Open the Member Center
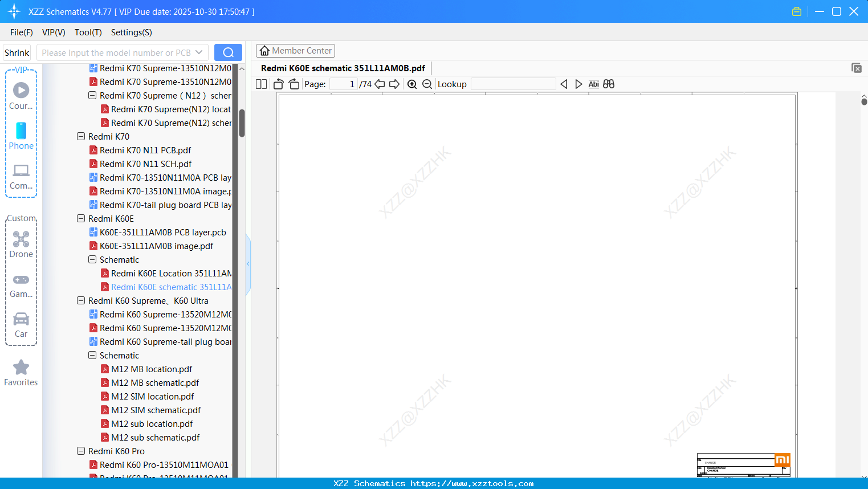Image resolution: width=868 pixels, height=489 pixels. (x=295, y=51)
